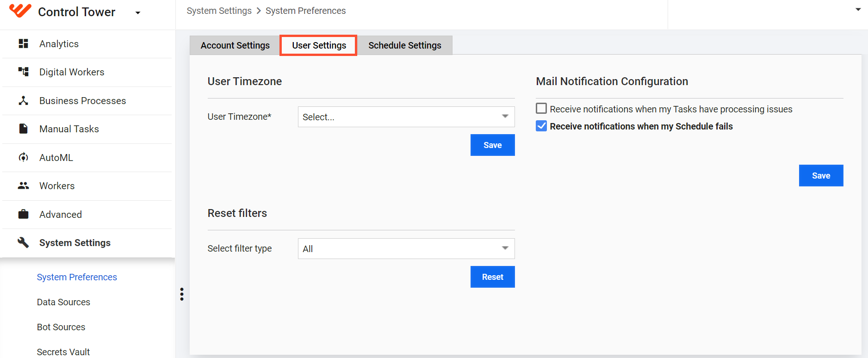Click System Settings breadcrumb link
Image resolution: width=868 pixels, height=358 pixels.
(x=219, y=11)
